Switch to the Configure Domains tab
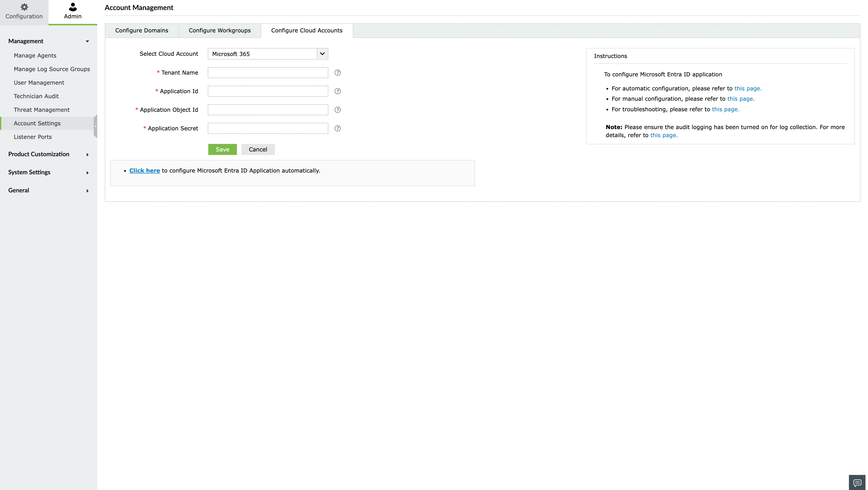Image resolution: width=868 pixels, height=490 pixels. [x=141, y=31]
